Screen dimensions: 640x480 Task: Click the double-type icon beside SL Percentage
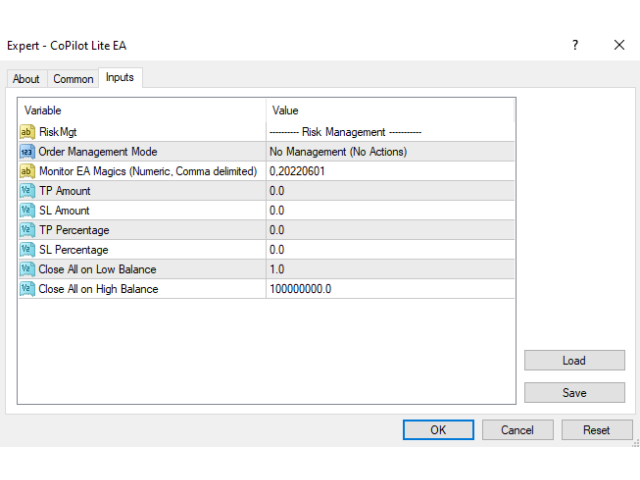click(x=27, y=249)
